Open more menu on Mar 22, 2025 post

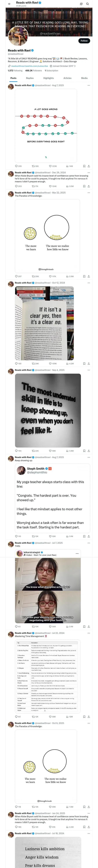[89, 193]
